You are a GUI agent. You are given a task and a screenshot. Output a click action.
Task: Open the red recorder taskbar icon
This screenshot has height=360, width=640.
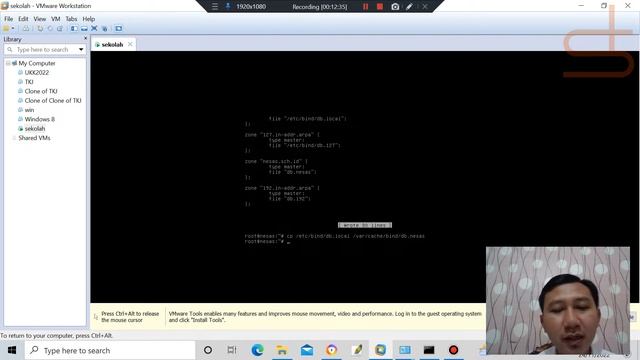click(453, 350)
